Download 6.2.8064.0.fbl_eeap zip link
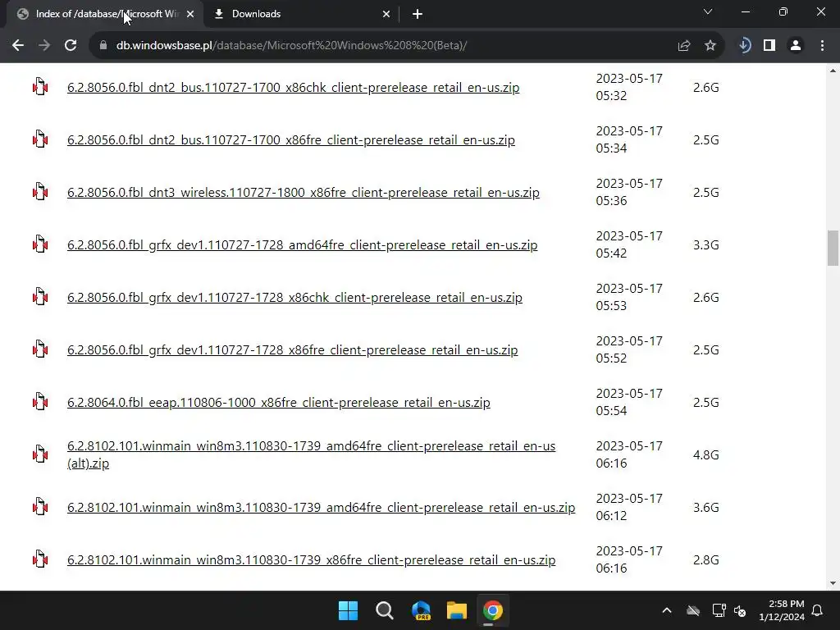The image size is (840, 630). (279, 402)
